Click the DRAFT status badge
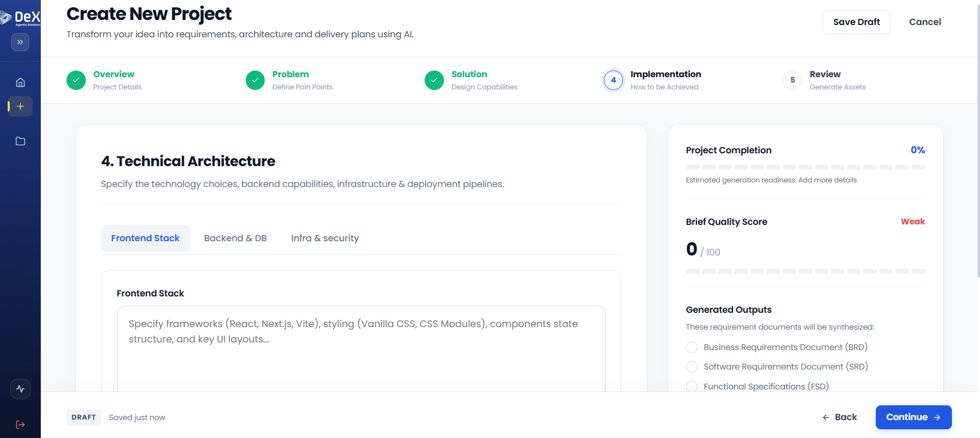The image size is (980, 438). pos(84,417)
